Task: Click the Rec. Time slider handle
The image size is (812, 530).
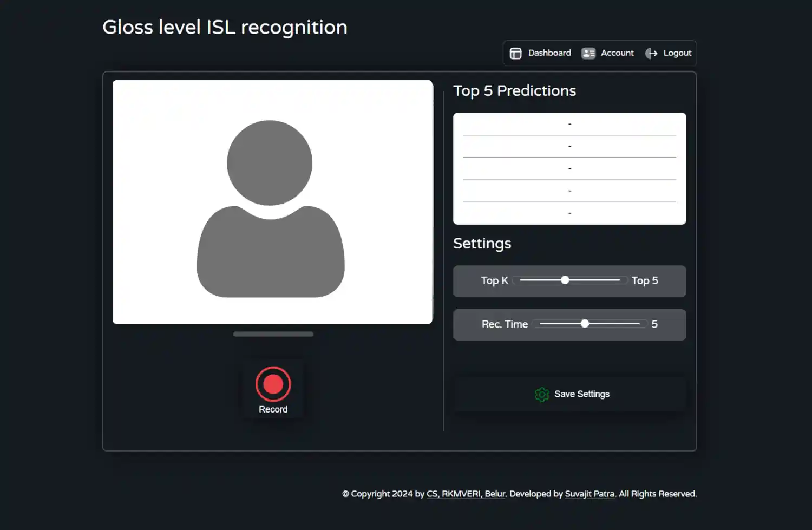Action: tap(585, 324)
